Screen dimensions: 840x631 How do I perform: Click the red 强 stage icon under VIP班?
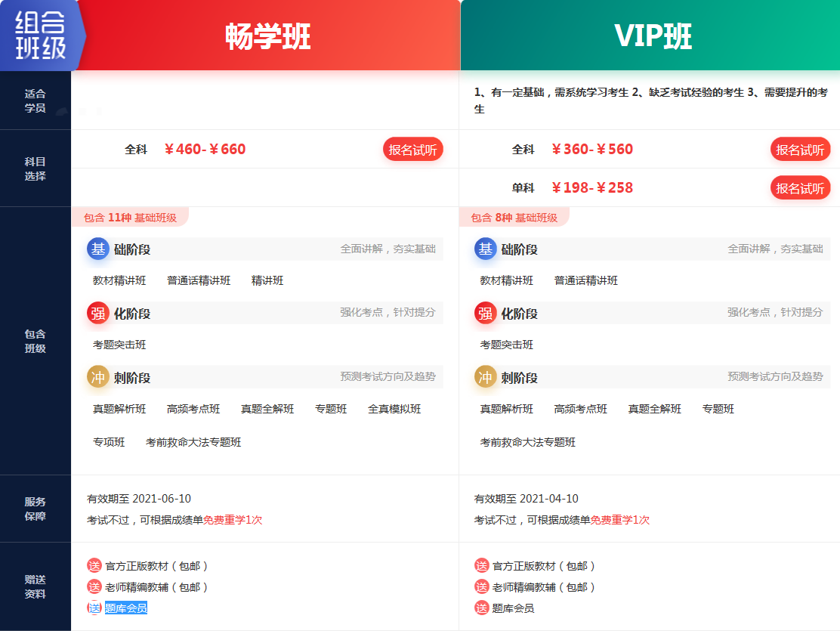(x=486, y=313)
